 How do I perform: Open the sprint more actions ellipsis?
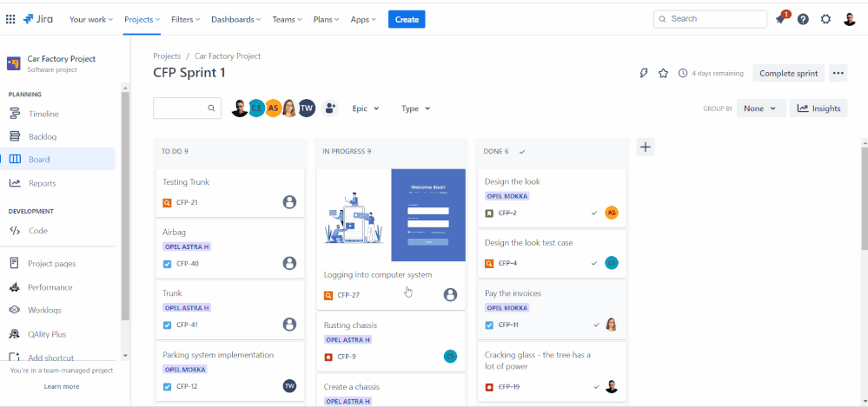[838, 73]
